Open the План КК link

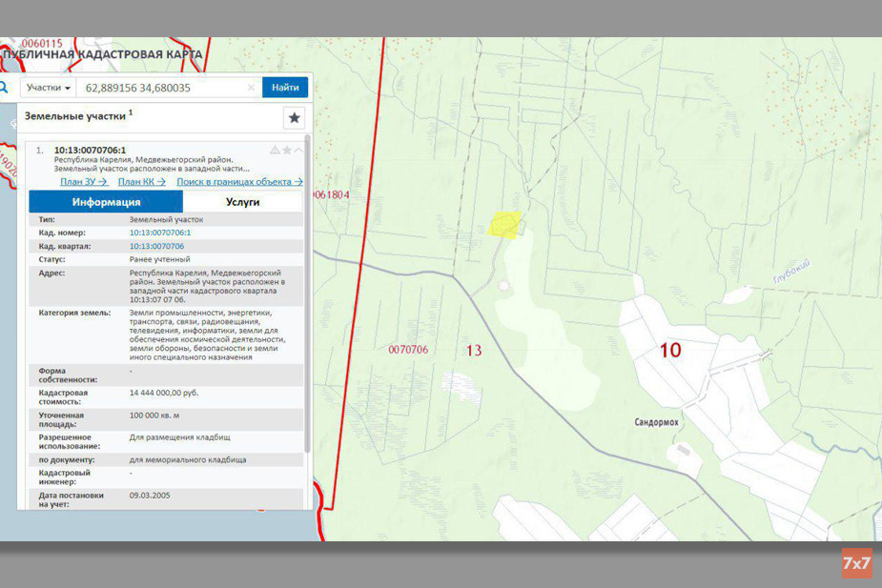[x=142, y=181]
